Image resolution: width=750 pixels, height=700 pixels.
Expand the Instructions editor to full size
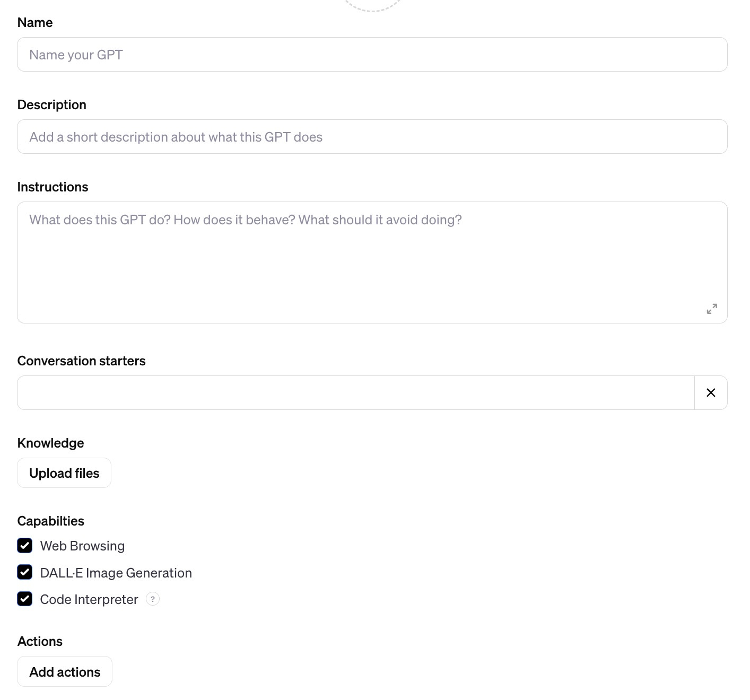pyautogui.click(x=712, y=309)
